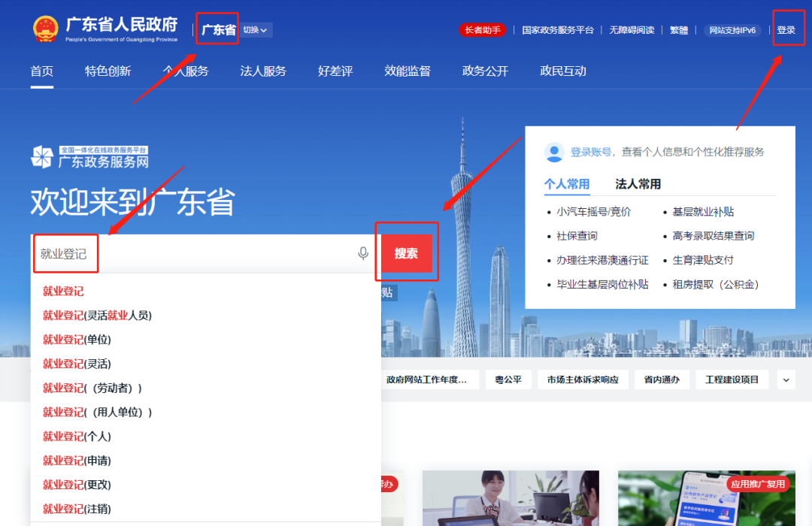Switch to the 法人常用 tab
Viewport: 812px width, 526px height.
(x=638, y=184)
